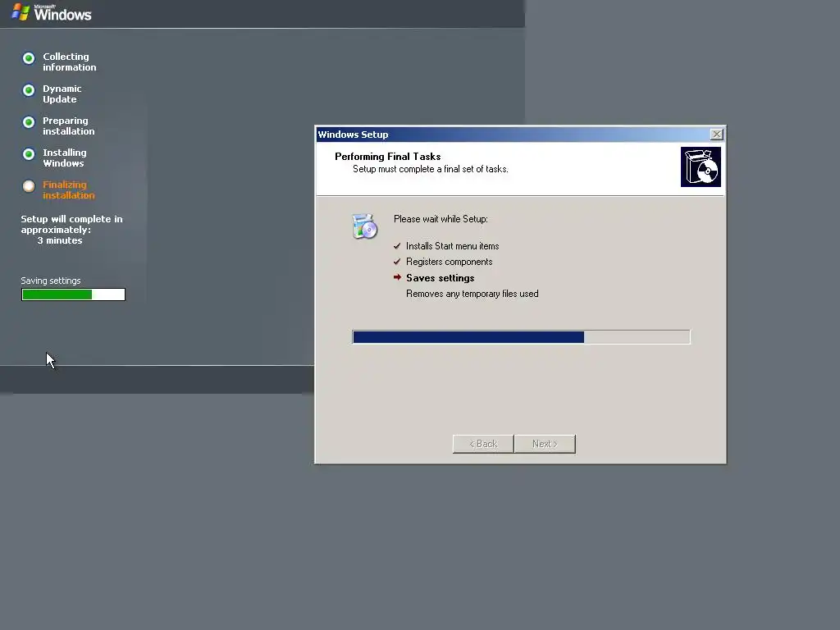Click the checkmark next to Registers components
The width and height of the screenshot is (840, 630).
click(x=397, y=262)
